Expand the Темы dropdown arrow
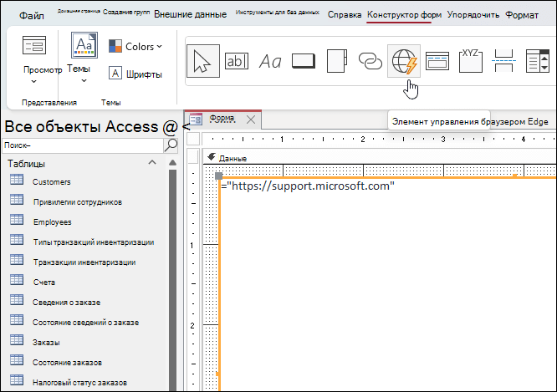Image resolution: width=557 pixels, height=392 pixels. [84, 80]
